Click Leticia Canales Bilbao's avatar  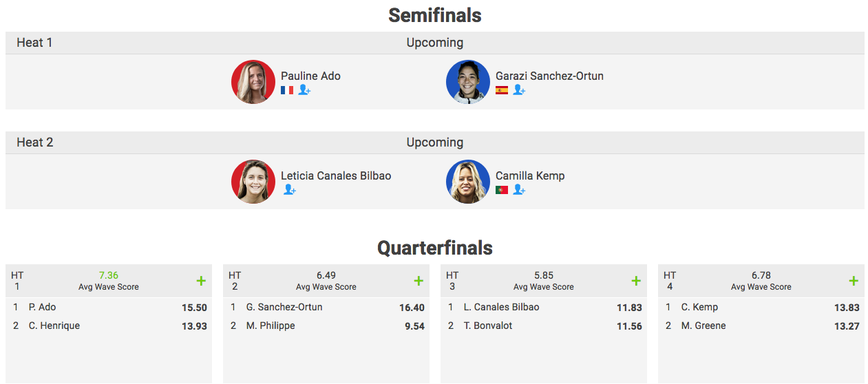point(253,182)
